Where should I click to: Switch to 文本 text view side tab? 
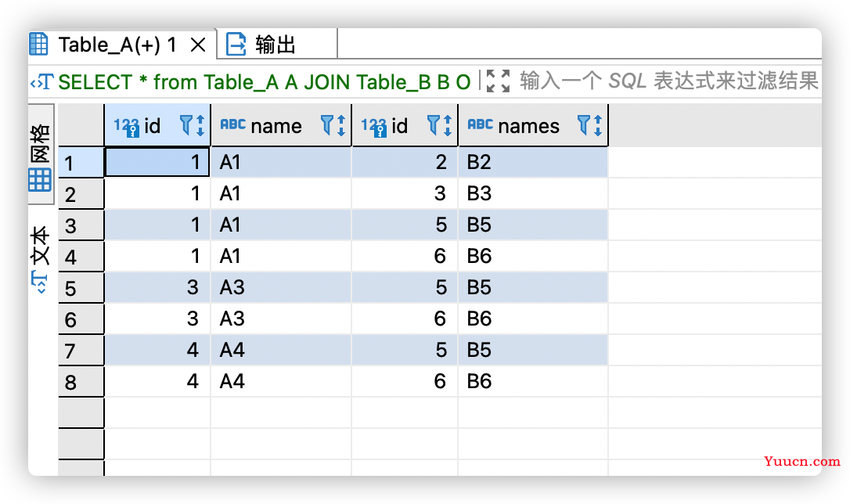coord(41,259)
